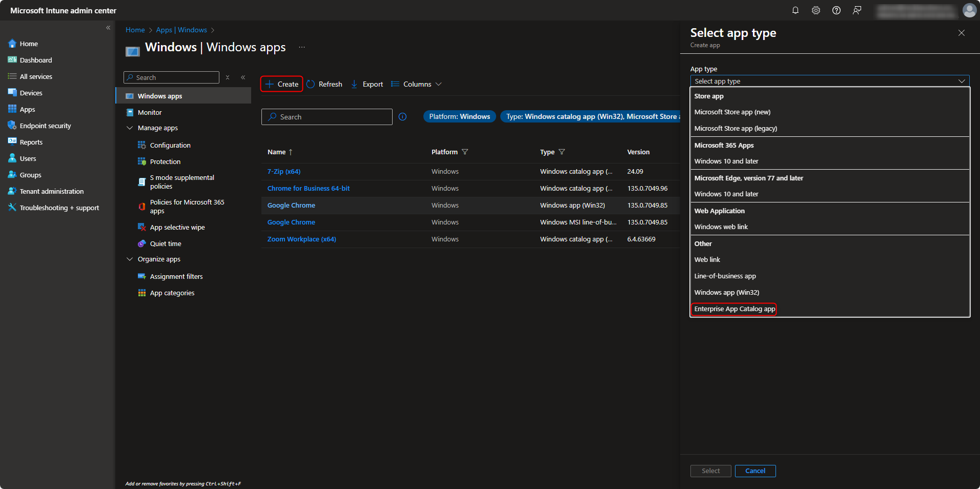Collapse the Manage apps section
The width and height of the screenshot is (980, 489).
[x=130, y=128]
